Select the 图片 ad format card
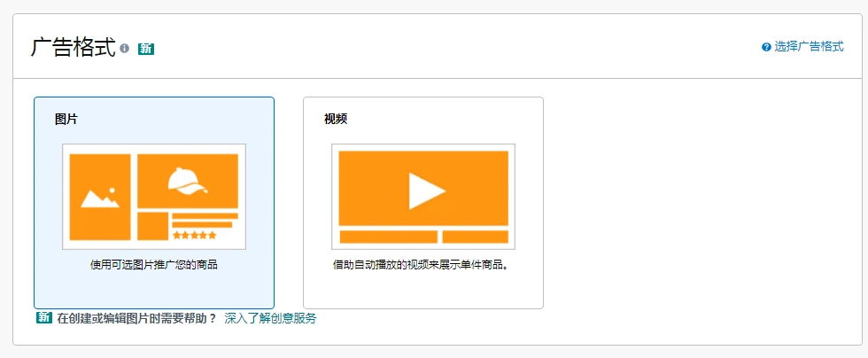The height and width of the screenshot is (358, 868). (x=154, y=202)
